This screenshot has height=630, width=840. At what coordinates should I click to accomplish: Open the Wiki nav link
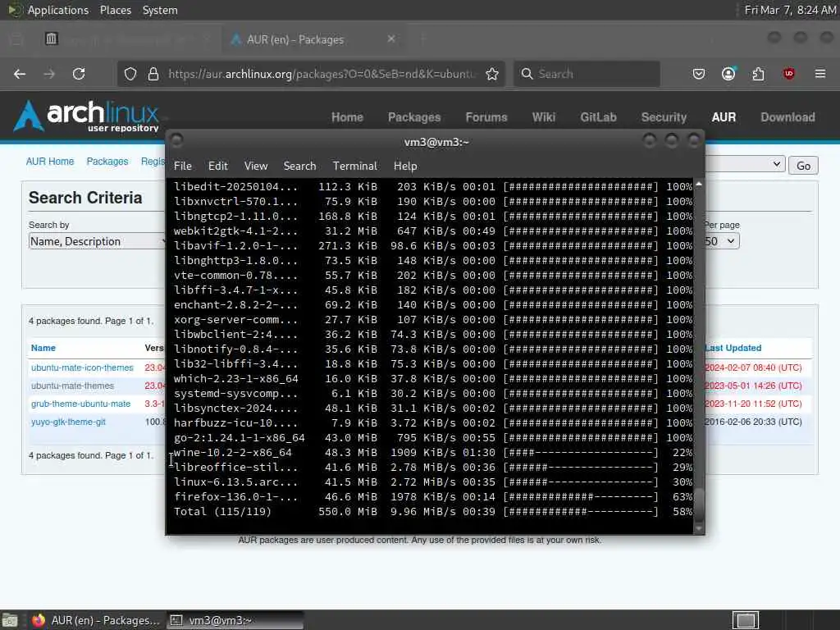[544, 117]
